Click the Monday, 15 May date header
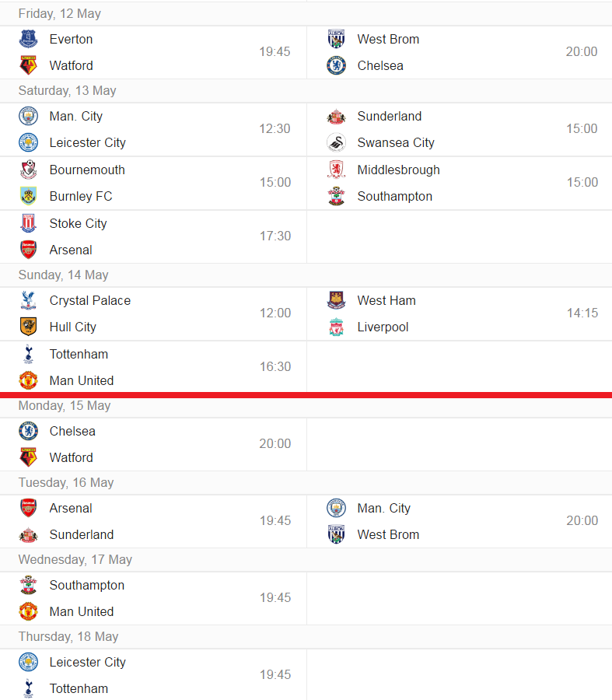The width and height of the screenshot is (612, 700). click(x=65, y=406)
